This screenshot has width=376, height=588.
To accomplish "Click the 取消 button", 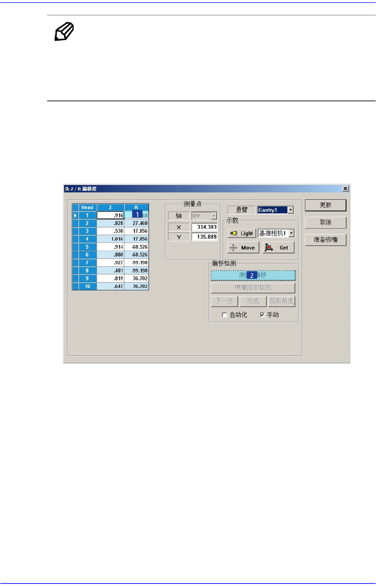I will coord(326,223).
